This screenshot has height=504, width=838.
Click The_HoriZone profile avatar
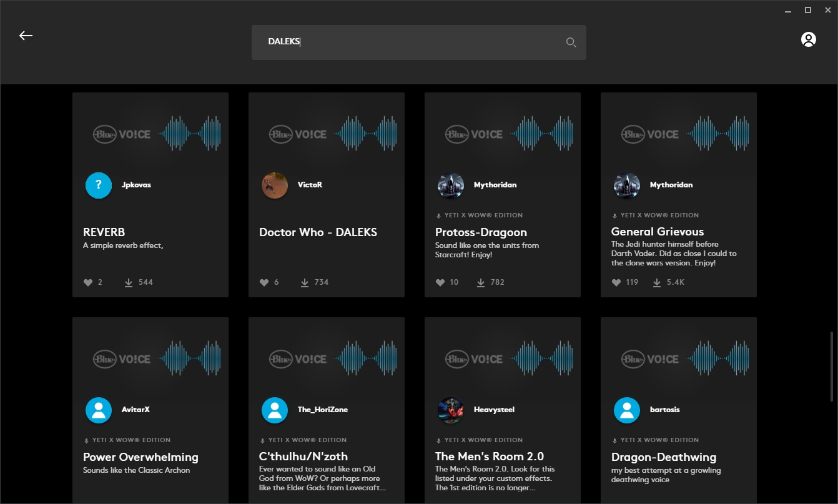[x=274, y=410]
